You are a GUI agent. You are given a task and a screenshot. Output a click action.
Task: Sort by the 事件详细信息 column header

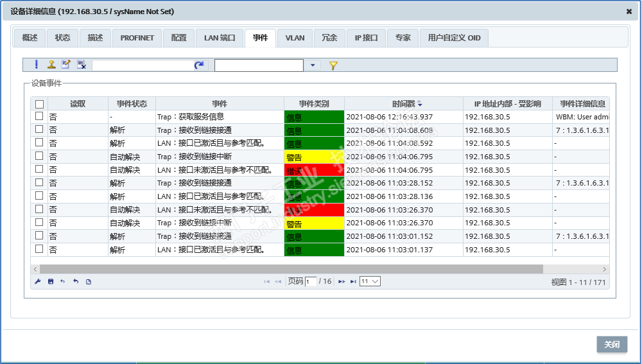(x=581, y=104)
